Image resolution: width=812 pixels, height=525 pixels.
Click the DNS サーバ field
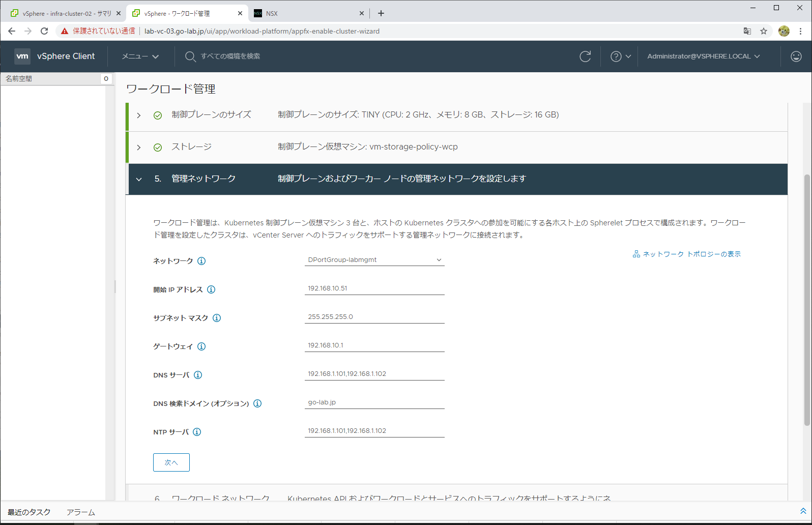tap(374, 374)
